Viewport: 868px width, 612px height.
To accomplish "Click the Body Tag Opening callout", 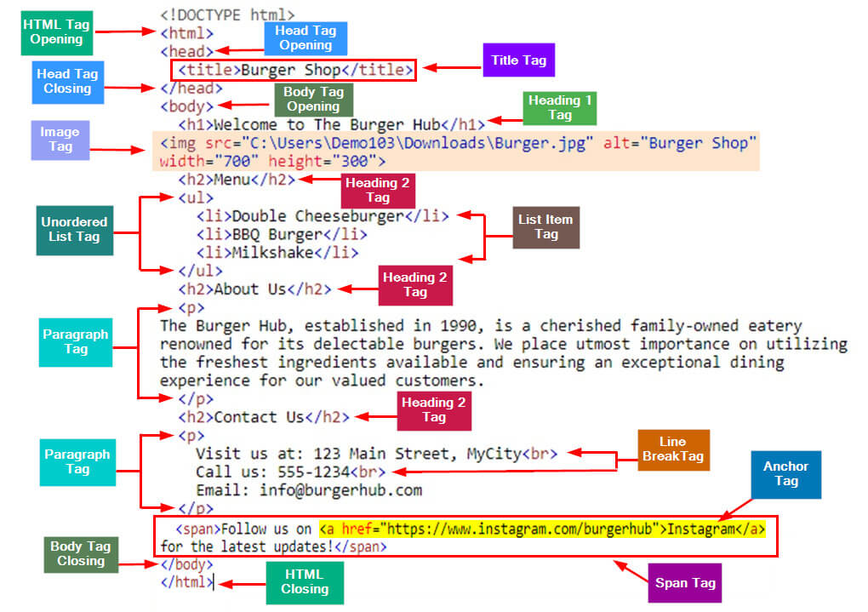I will (x=313, y=101).
